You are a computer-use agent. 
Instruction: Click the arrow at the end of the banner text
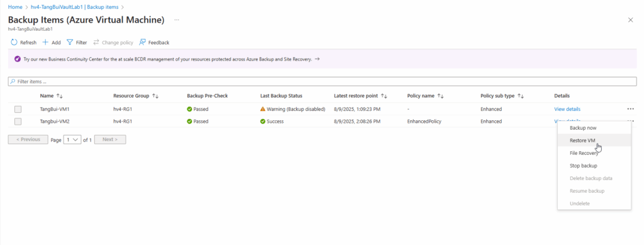[x=317, y=59]
